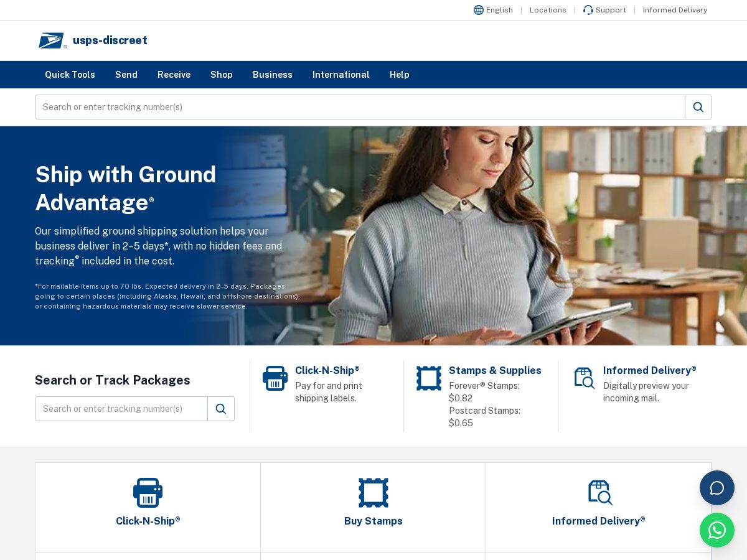Screen dimensions: 747x560
Task: Click the USPS eagle logo
Action: click(x=52, y=40)
